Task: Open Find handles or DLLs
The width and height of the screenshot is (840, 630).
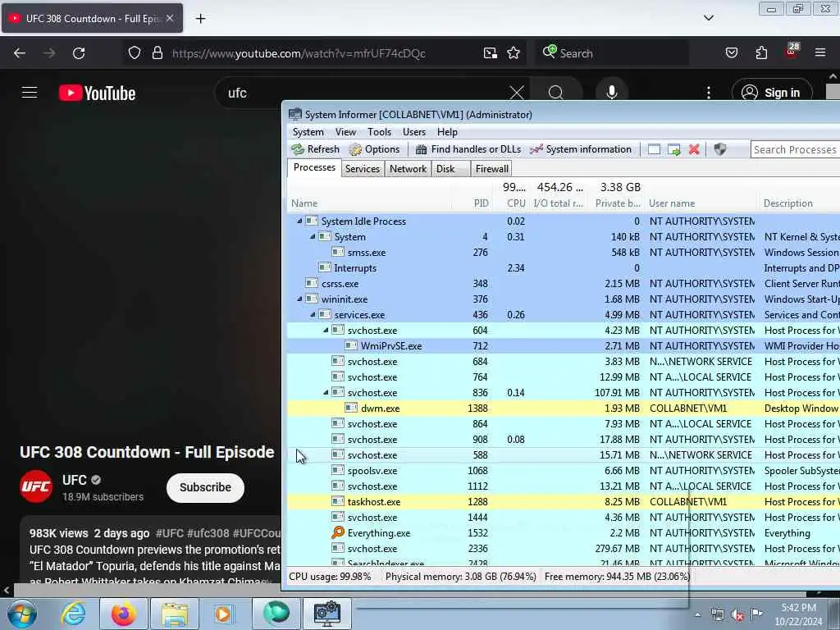Action: (468, 149)
